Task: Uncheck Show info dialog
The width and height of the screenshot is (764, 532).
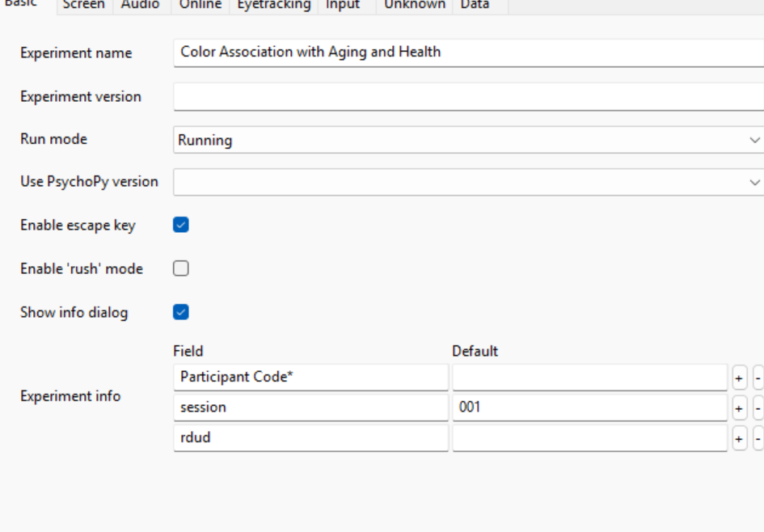Action: (x=181, y=312)
